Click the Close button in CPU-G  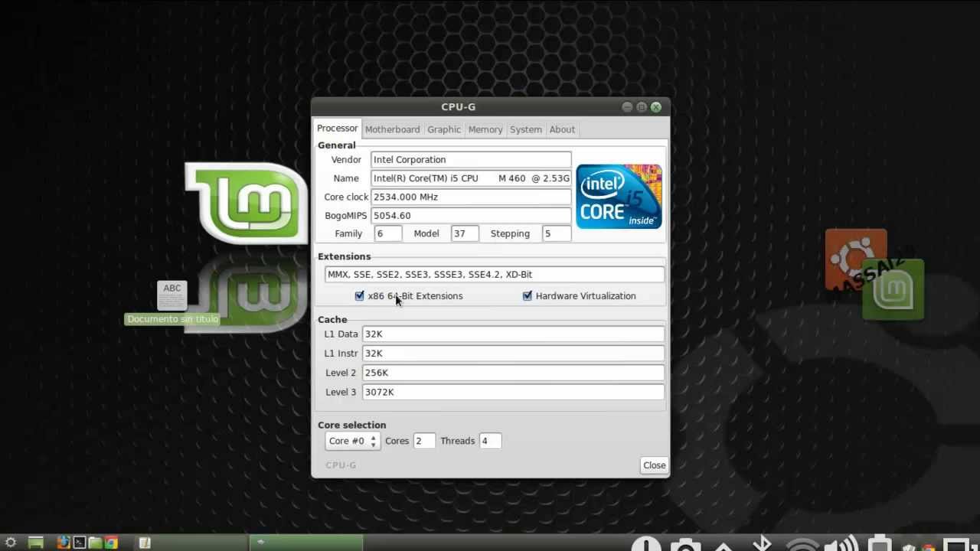pos(654,465)
